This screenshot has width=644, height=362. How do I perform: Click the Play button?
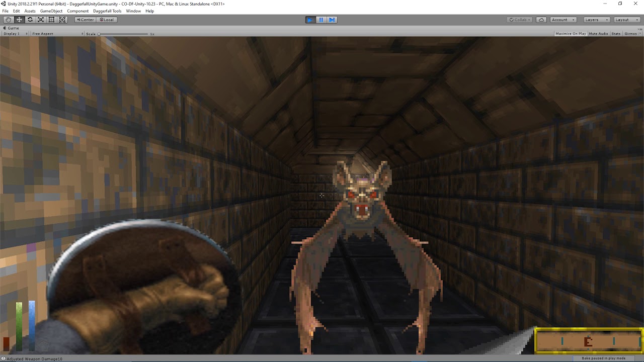[310, 20]
